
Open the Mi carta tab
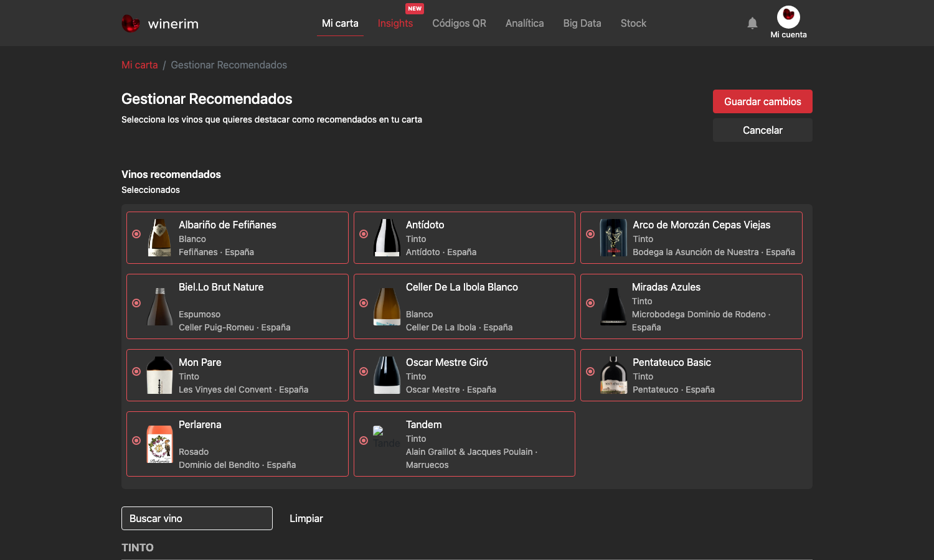(340, 23)
